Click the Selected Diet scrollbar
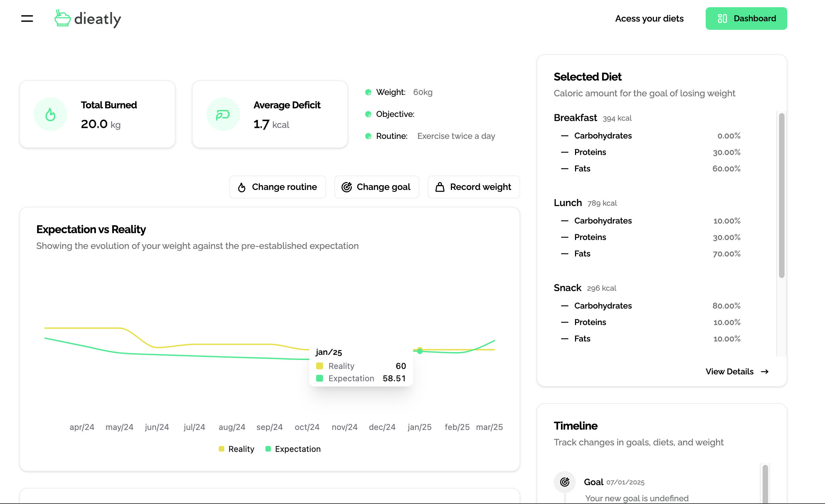Image resolution: width=825 pixels, height=504 pixels. point(781,195)
